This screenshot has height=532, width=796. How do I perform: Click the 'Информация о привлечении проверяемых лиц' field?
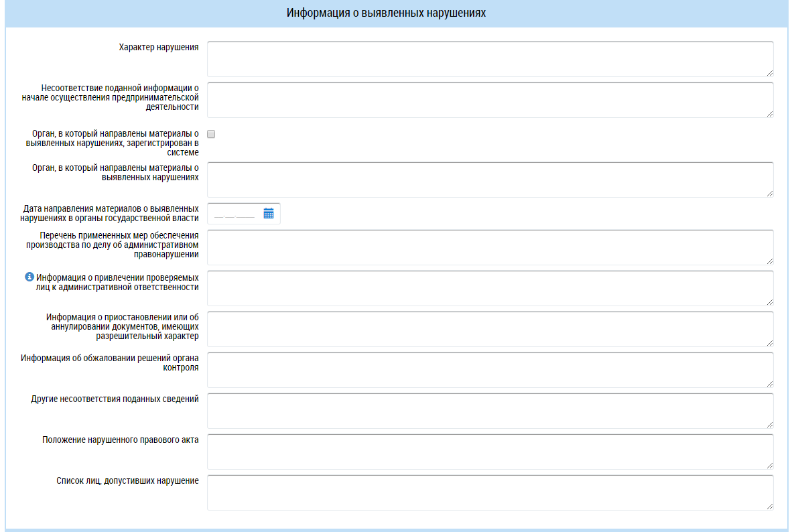click(x=490, y=288)
